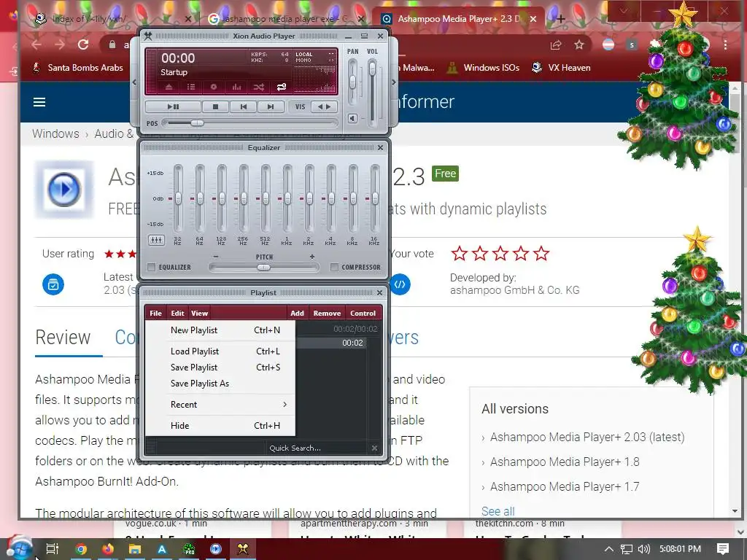This screenshot has width=747, height=560.
Task: Click the 32 Hz equalizer band slider
Action: (x=178, y=198)
